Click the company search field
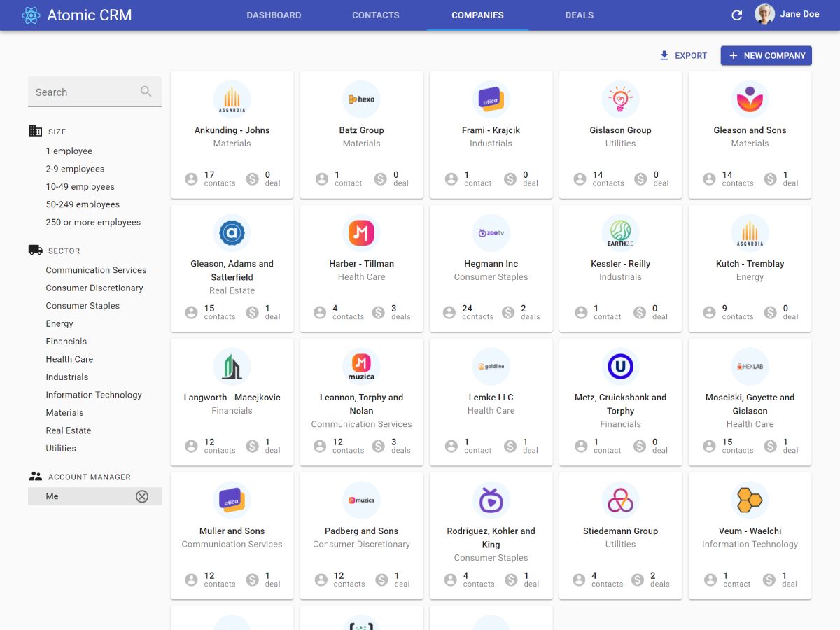 coord(84,92)
